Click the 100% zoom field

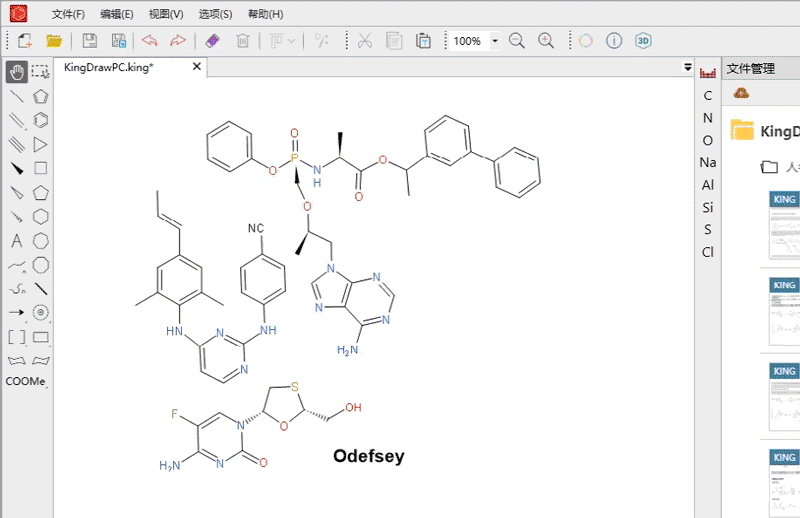pyautogui.click(x=468, y=41)
